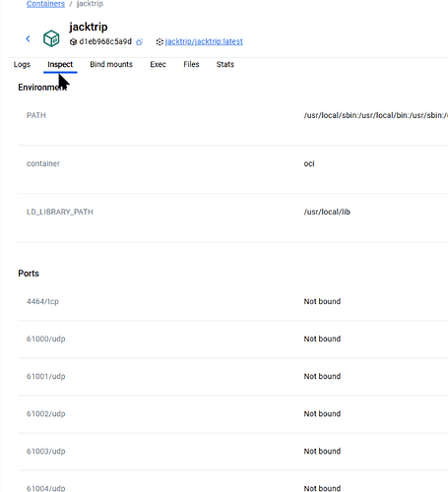
Task: Click the container ID text d1eb968c5a9d
Action: tap(105, 41)
